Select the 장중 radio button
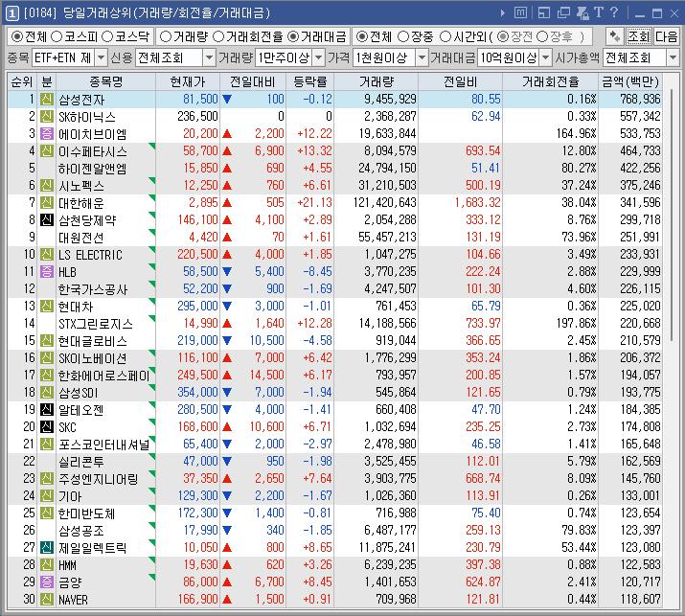The width and height of the screenshot is (685, 616). (403, 36)
